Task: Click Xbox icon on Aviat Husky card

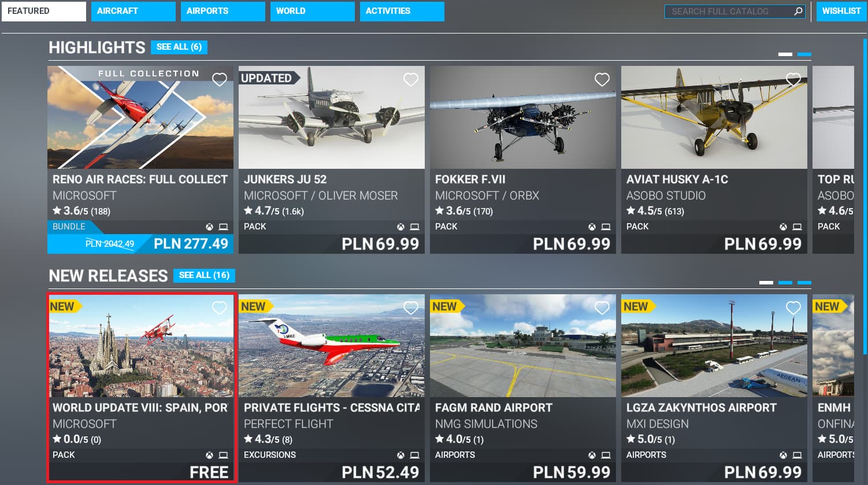Action: point(783,227)
